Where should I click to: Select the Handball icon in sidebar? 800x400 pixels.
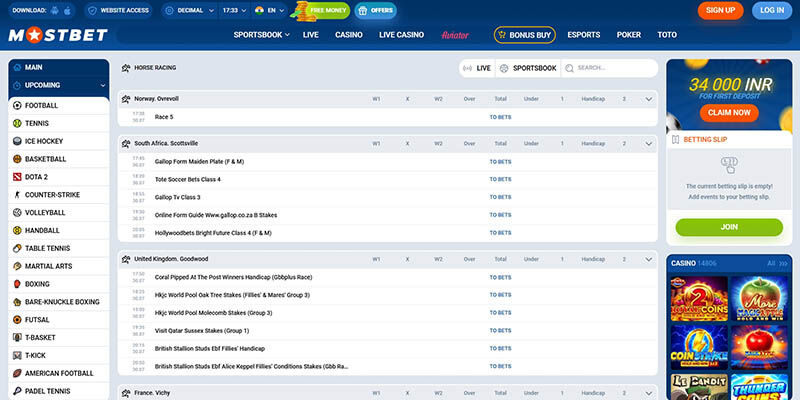pos(17,231)
